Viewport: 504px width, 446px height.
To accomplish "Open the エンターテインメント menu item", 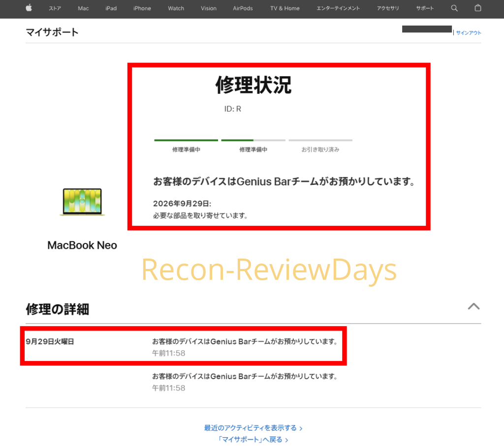I will [x=338, y=8].
